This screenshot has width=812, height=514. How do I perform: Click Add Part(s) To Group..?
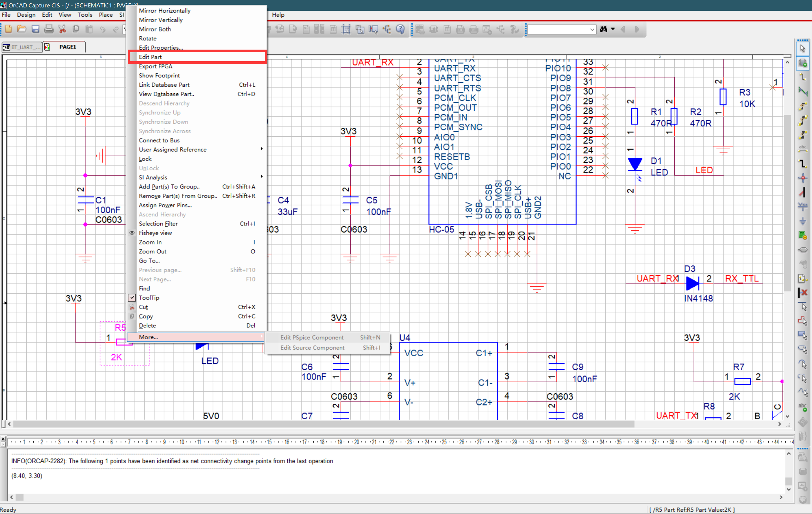coord(196,187)
